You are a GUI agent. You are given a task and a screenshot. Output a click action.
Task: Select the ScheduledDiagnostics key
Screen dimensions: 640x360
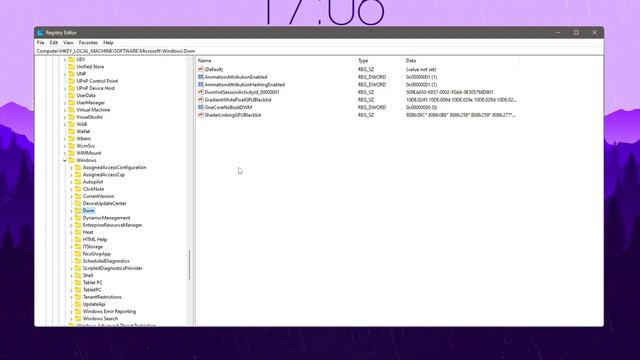point(106,261)
